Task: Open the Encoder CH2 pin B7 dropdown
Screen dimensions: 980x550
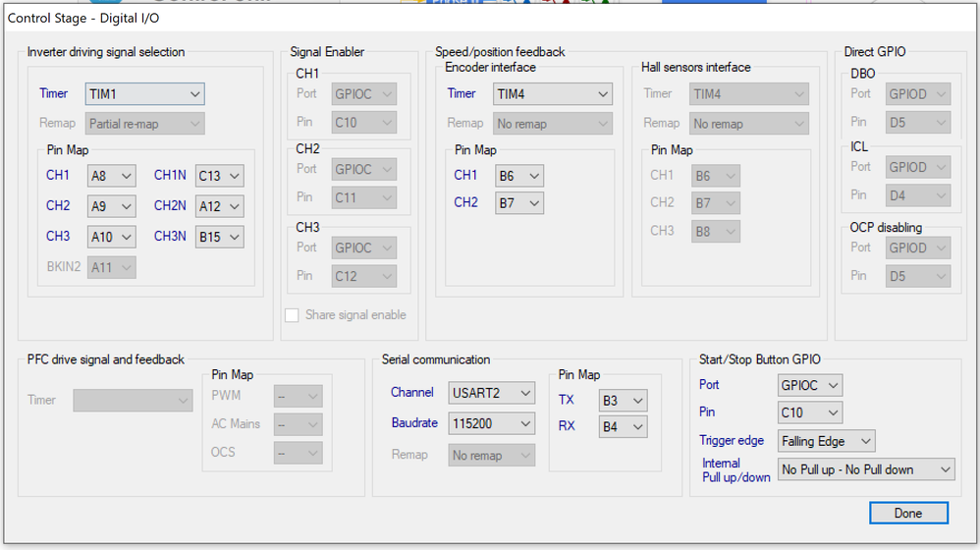Action: pyautogui.click(x=518, y=203)
